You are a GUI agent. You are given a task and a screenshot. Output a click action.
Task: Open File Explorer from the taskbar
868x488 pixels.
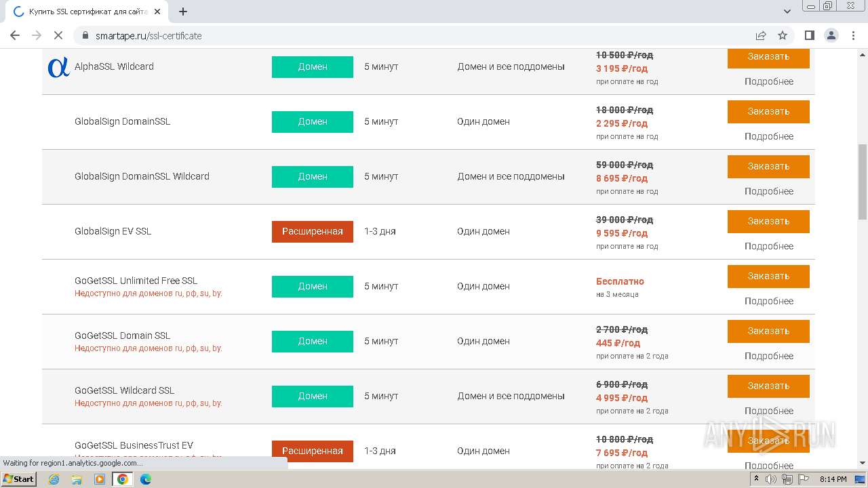[x=77, y=479]
